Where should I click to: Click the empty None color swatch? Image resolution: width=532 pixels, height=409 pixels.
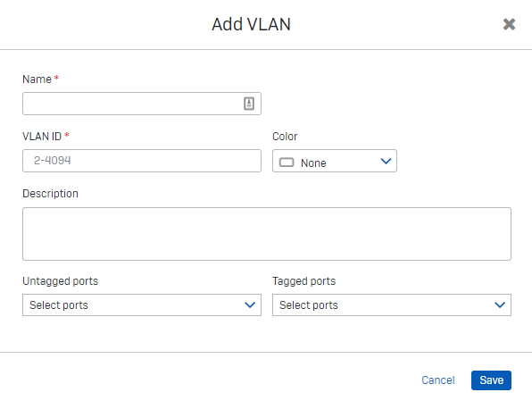(287, 163)
